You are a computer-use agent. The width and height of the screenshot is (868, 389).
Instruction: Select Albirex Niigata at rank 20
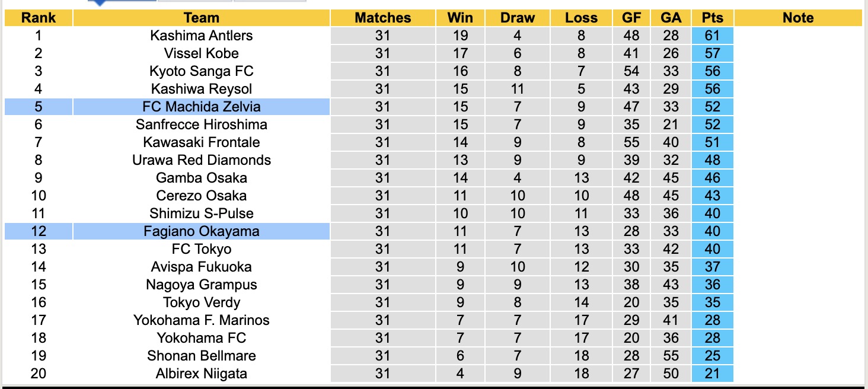(x=202, y=374)
